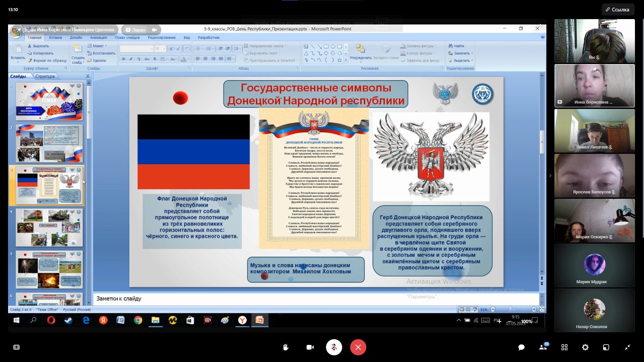Unmute the microphone in the call
This screenshot has width=644, height=362.
tap(334, 347)
